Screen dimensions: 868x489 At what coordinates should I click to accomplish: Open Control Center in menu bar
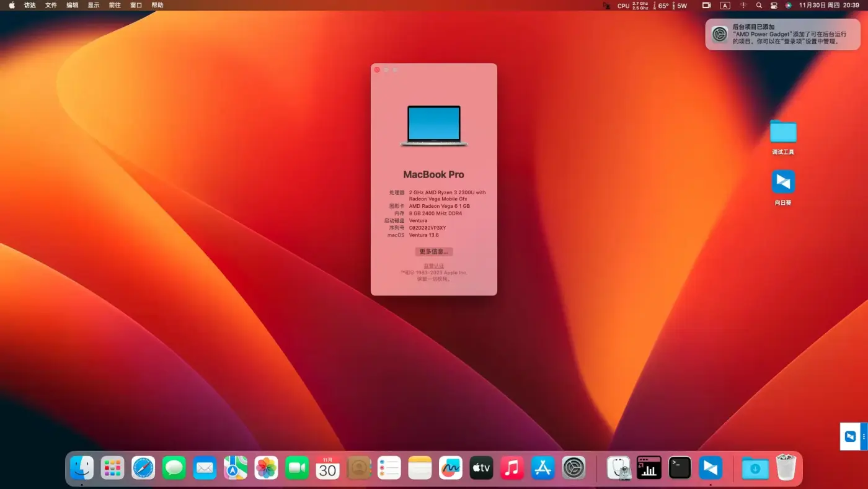click(774, 6)
